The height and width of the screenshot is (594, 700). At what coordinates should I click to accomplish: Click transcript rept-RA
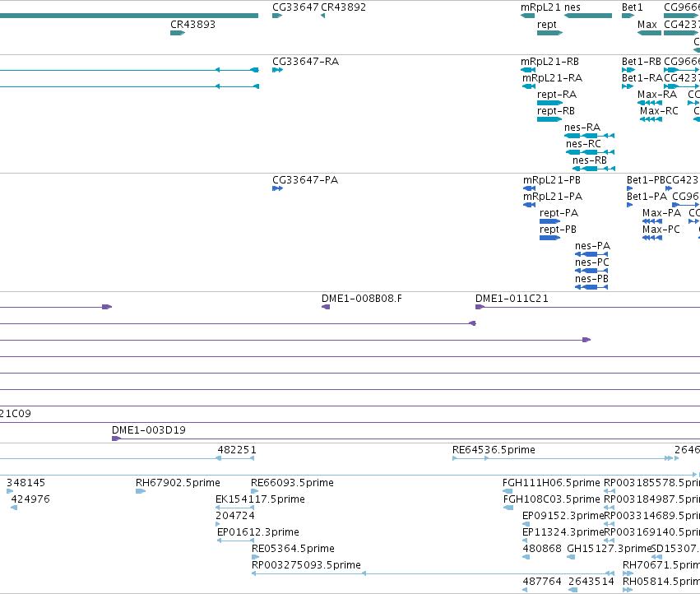tap(549, 103)
